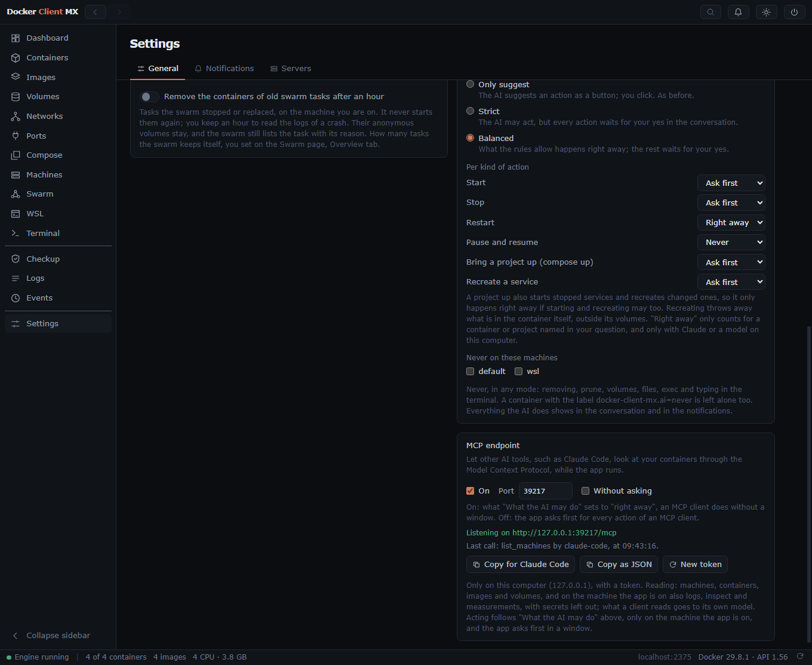Uncheck the MCP endpoint On checkbox
812x665 pixels.
point(470,491)
